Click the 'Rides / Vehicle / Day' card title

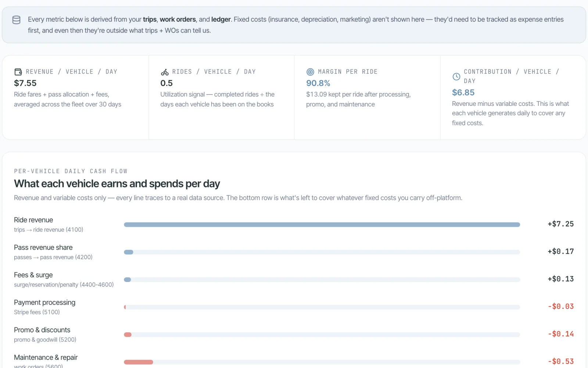(x=214, y=72)
